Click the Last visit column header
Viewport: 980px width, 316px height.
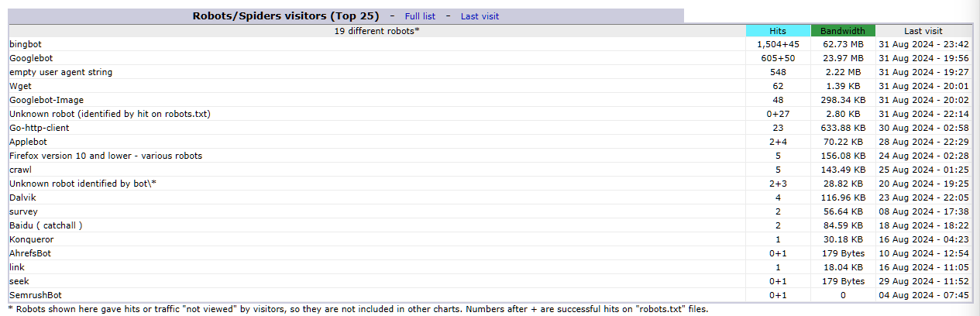tap(923, 31)
